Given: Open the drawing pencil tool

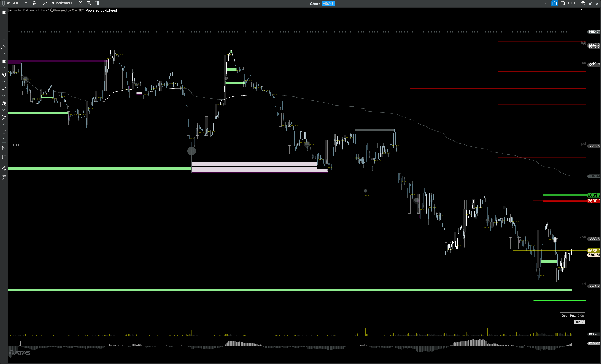Looking at the screenshot, I should (45, 3).
